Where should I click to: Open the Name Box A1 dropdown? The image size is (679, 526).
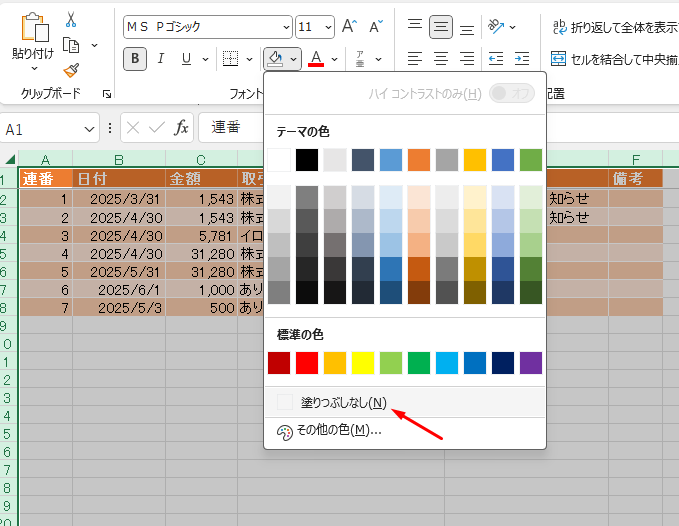(x=89, y=129)
